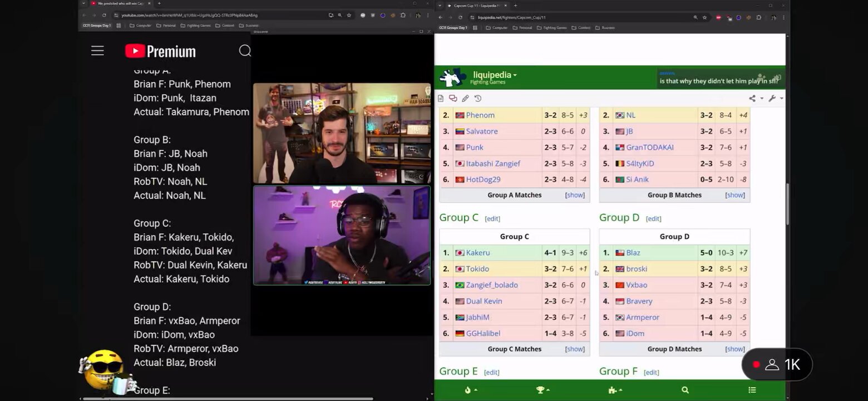Open player Tokido's page
The height and width of the screenshot is (401, 868).
pyautogui.click(x=477, y=269)
